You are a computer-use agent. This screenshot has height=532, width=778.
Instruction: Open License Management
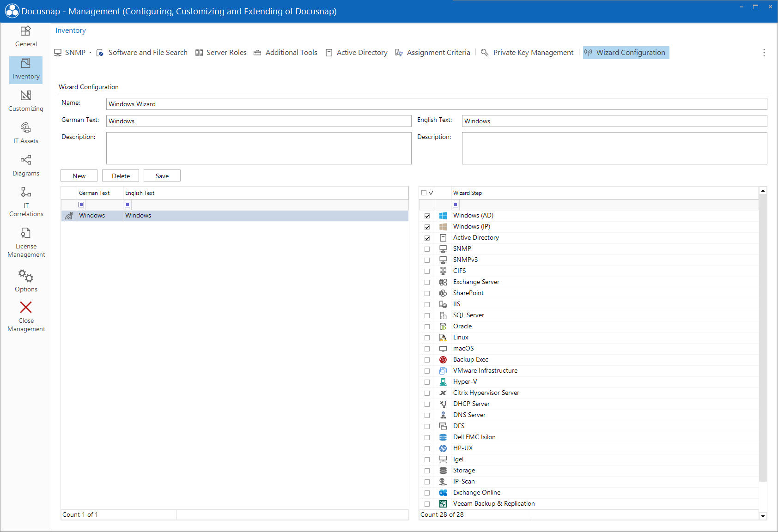coord(26,242)
